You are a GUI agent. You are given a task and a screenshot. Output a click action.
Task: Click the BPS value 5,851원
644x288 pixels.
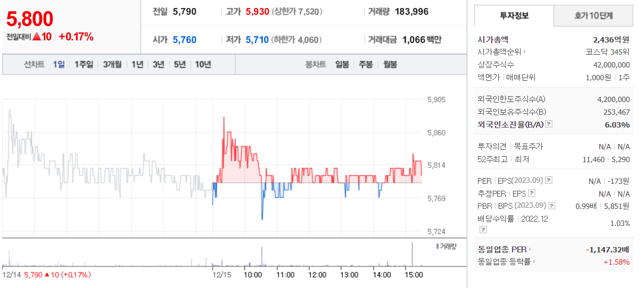(x=617, y=206)
